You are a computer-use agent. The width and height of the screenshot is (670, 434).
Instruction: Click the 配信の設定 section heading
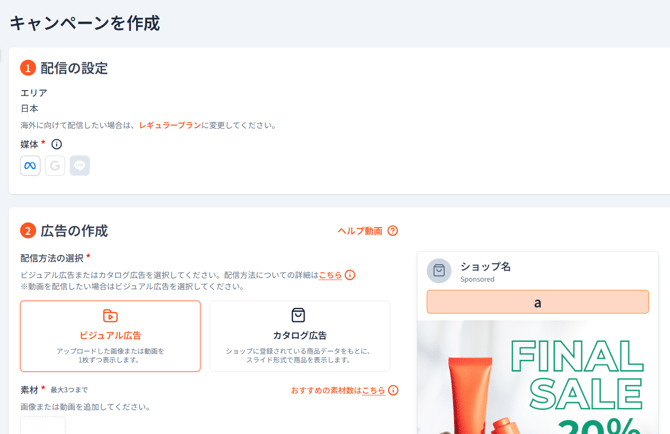click(74, 68)
